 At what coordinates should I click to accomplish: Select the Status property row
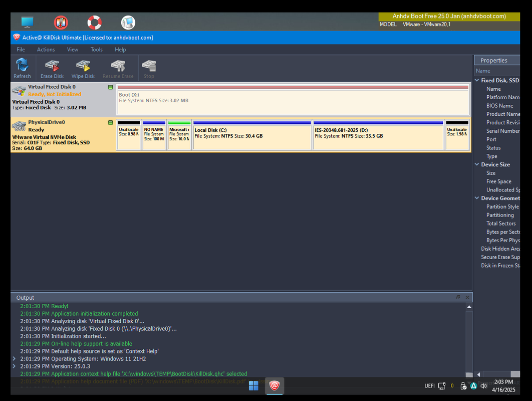click(x=497, y=148)
